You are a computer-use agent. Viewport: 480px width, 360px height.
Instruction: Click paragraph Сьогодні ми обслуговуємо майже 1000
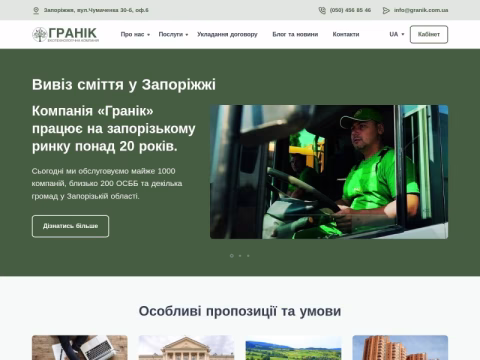tap(107, 184)
